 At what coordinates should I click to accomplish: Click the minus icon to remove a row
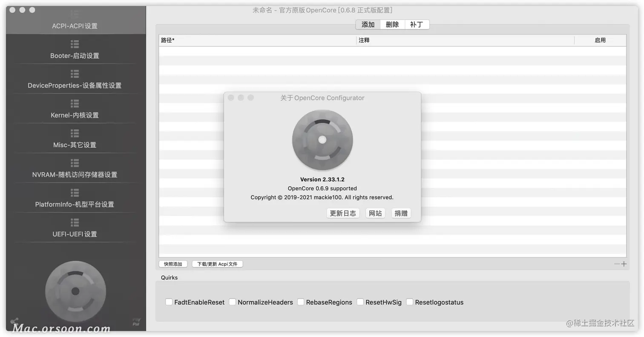(617, 264)
